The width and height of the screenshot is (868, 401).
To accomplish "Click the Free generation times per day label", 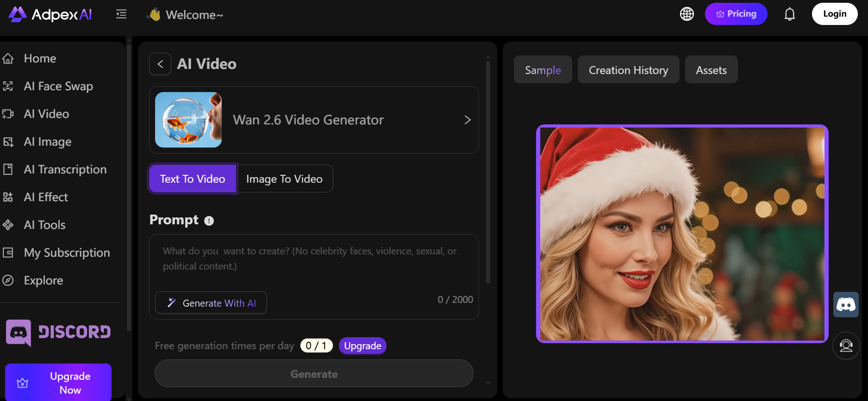I will coord(225,346).
